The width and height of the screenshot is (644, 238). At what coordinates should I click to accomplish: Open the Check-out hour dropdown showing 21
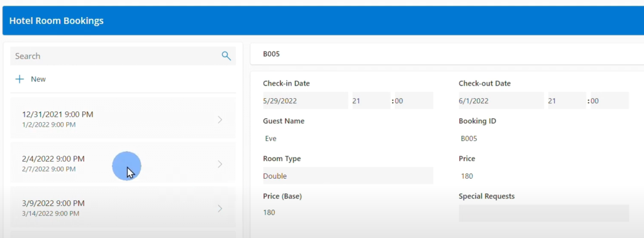click(567, 101)
